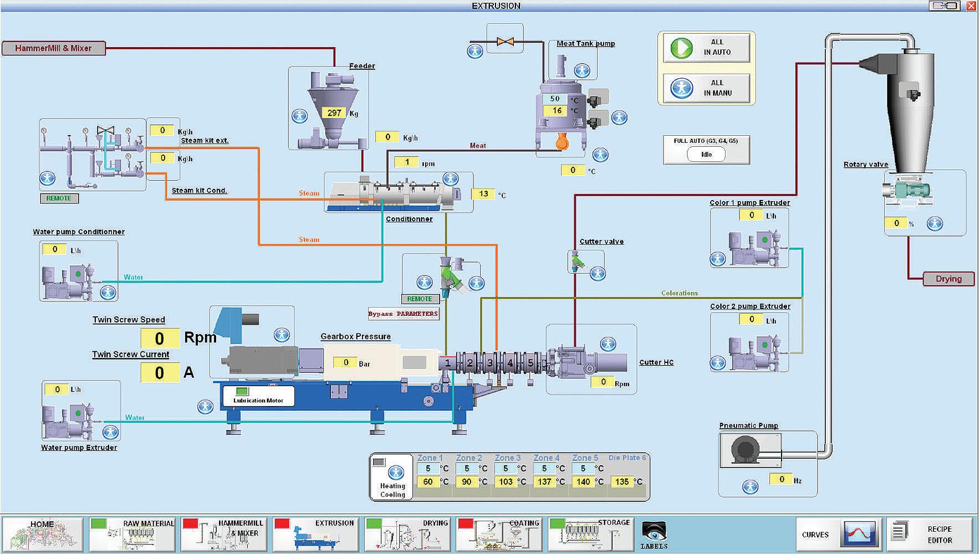Image resolution: width=980 pixels, height=554 pixels.
Task: Click the Meat Tank pump mode icon
Action: (582, 70)
